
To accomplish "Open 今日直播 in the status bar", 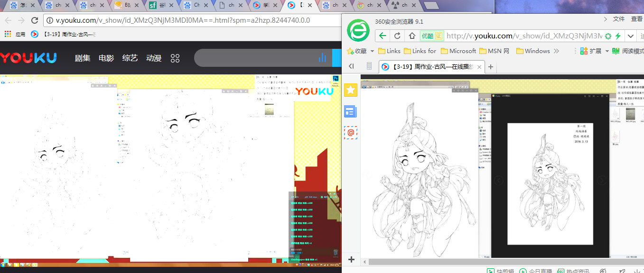I will (536, 271).
